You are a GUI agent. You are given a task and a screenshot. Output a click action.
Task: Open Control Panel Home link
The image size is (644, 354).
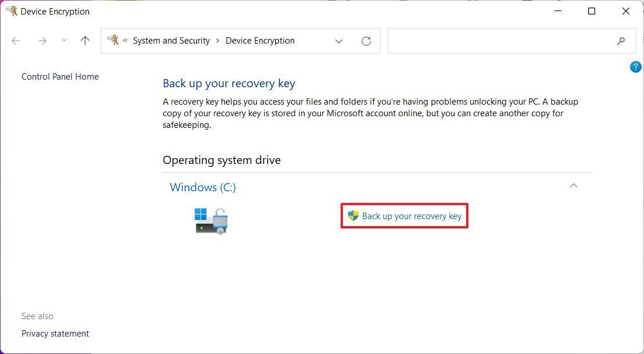pyautogui.click(x=60, y=77)
